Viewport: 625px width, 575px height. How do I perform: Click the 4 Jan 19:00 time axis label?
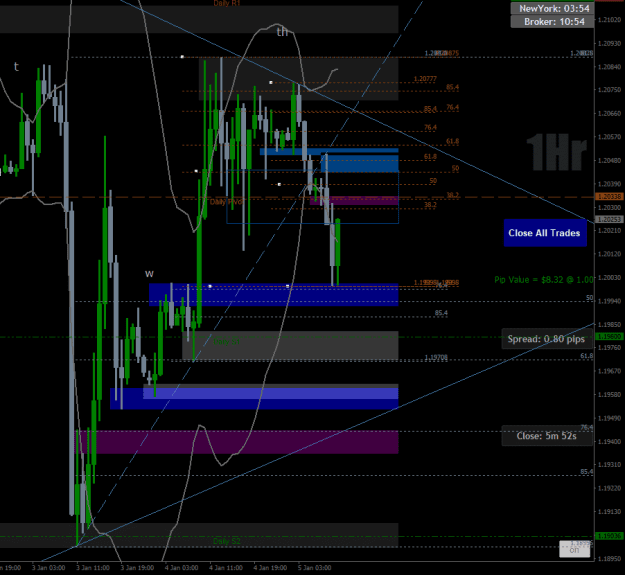click(x=270, y=568)
